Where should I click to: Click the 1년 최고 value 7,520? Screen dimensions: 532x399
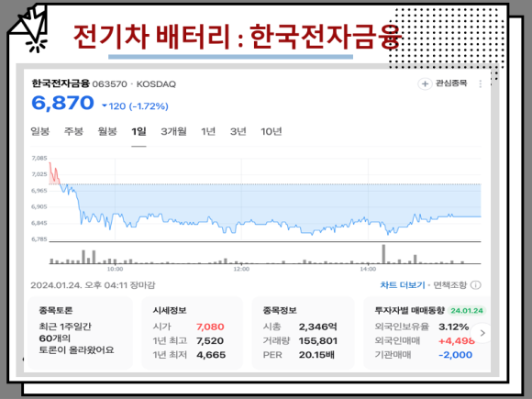tap(210, 340)
